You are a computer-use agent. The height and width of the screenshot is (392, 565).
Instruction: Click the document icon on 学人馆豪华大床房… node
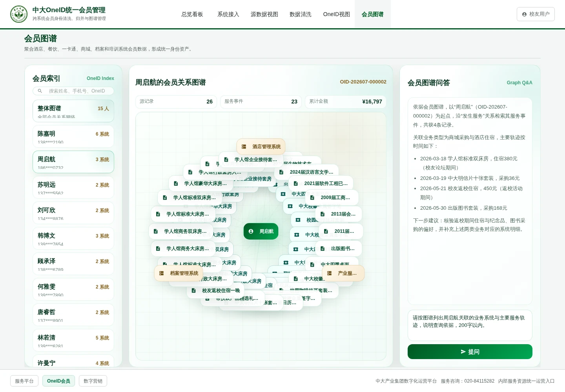[176, 183]
